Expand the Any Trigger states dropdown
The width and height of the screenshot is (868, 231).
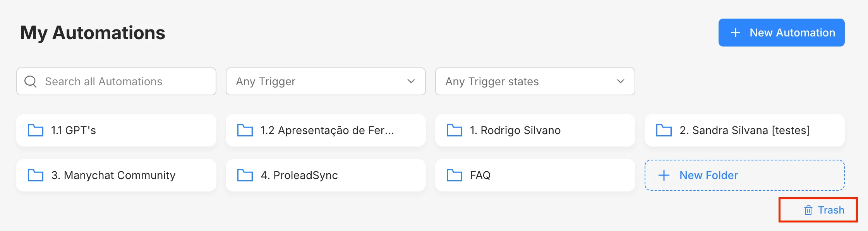point(535,81)
